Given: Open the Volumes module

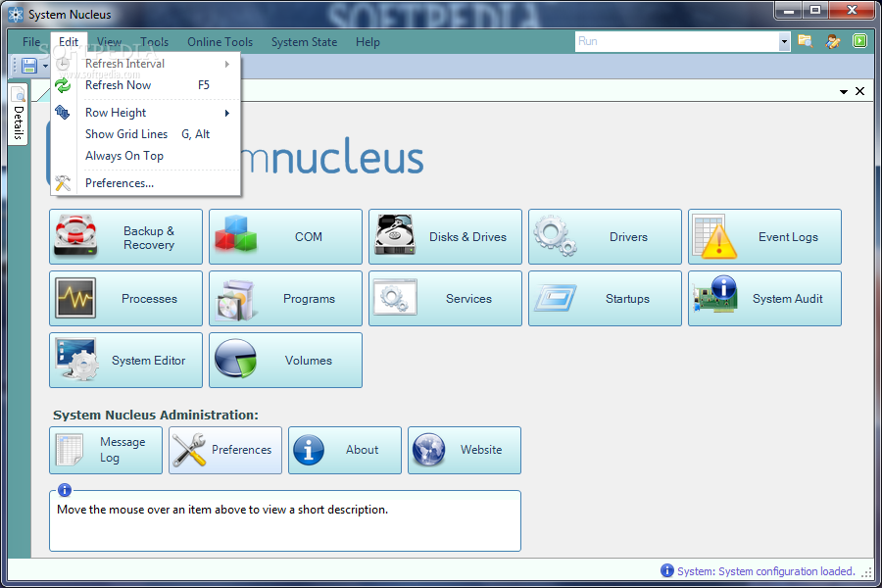Looking at the screenshot, I should (x=286, y=360).
